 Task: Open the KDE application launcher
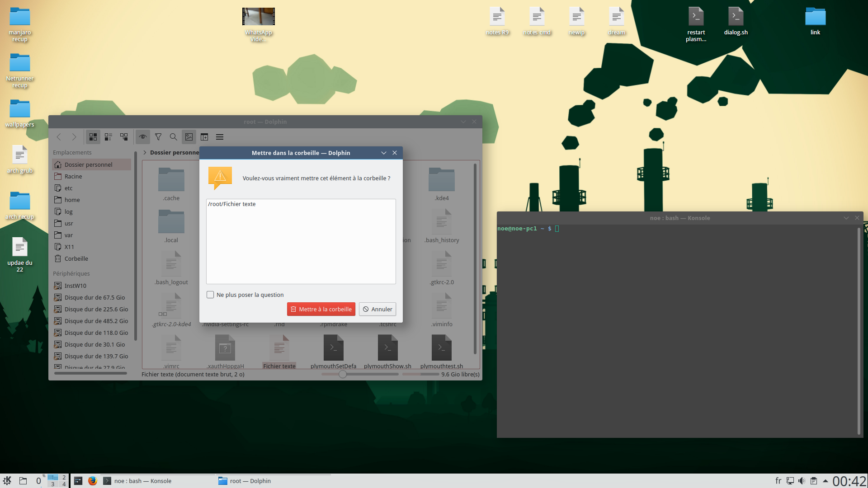(7, 481)
